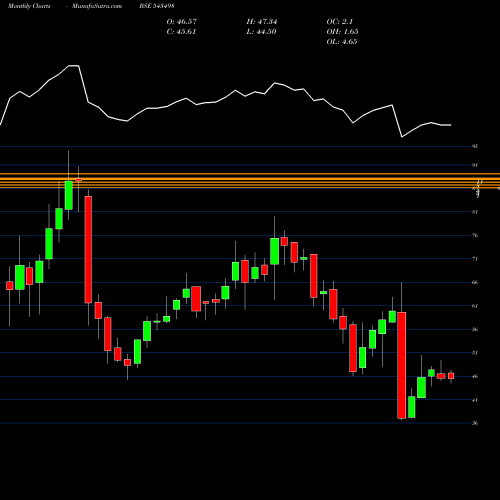Click the 95 price axis label
Screen dimensions: 500x500
pos(475,146)
